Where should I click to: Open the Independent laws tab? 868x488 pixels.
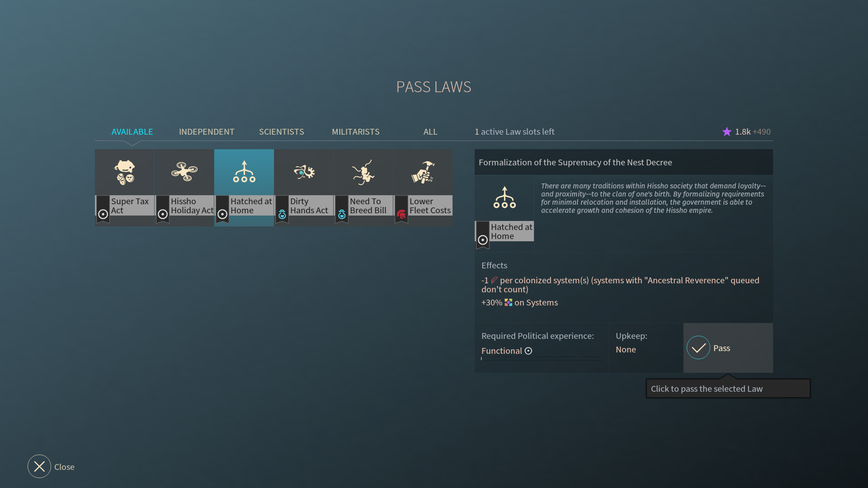click(207, 131)
